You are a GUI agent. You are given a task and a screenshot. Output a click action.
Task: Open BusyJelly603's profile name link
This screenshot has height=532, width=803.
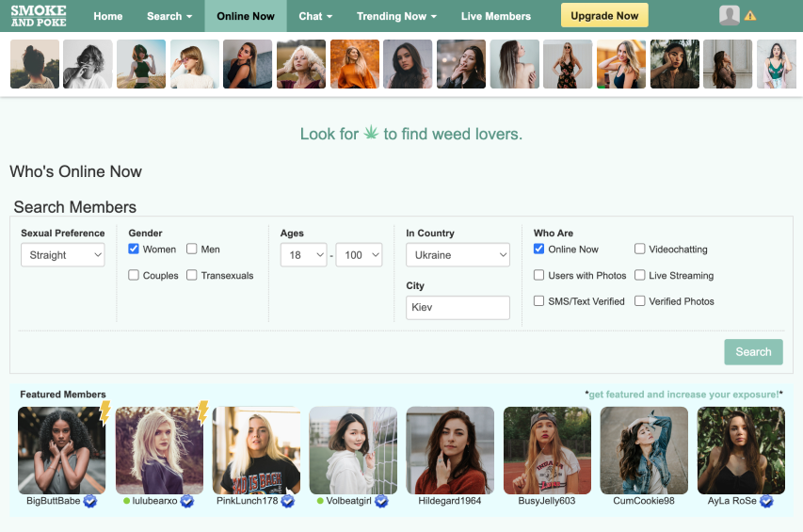point(547,501)
